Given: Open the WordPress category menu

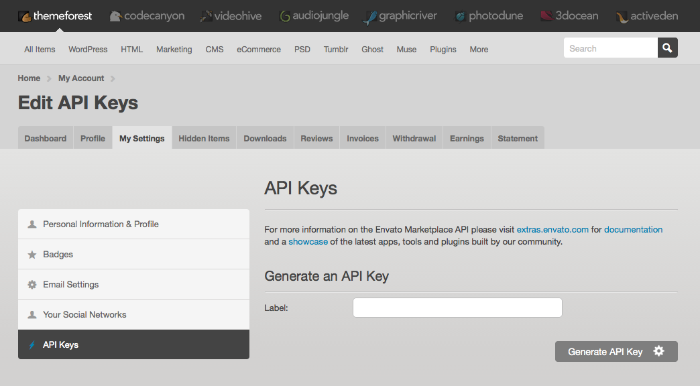Looking at the screenshot, I should pyautogui.click(x=88, y=49).
